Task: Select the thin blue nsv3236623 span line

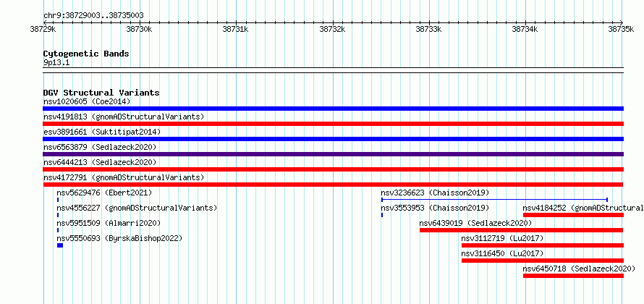Action: [x=494, y=200]
